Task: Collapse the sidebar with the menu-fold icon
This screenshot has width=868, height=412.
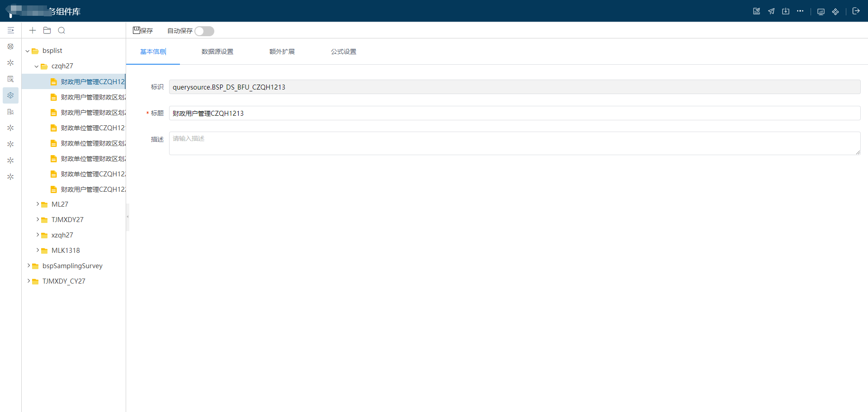Action: (x=11, y=30)
